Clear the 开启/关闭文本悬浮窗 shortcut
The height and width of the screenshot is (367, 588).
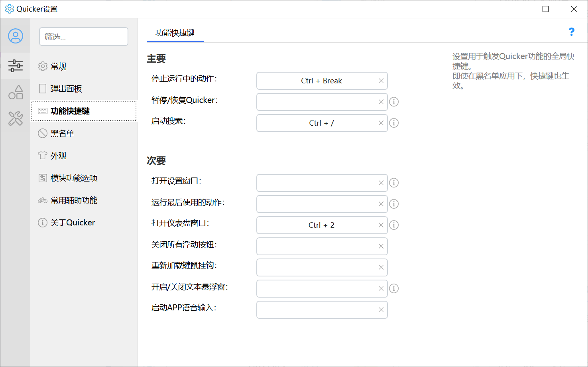pyautogui.click(x=381, y=288)
